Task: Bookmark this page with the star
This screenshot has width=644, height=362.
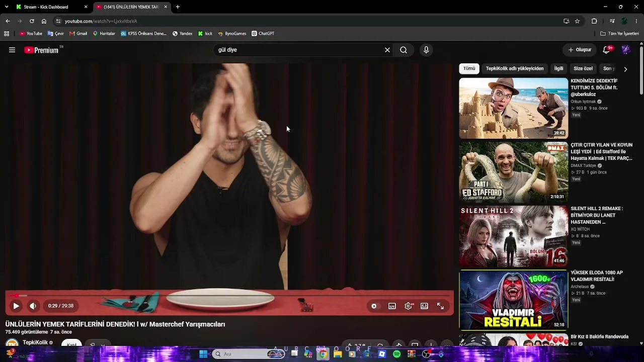Action: tap(577, 21)
